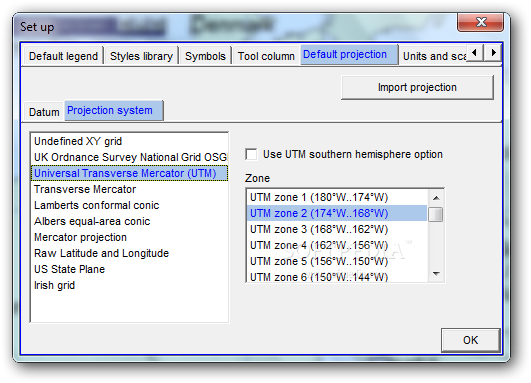Choose Raw Latitude and Longitude
This screenshot has height=383, width=531.
[x=129, y=253]
